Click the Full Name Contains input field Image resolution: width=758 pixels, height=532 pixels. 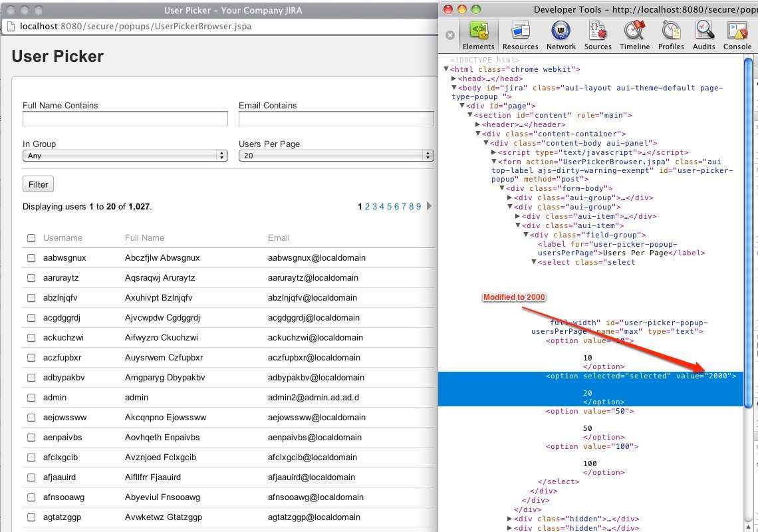125,119
